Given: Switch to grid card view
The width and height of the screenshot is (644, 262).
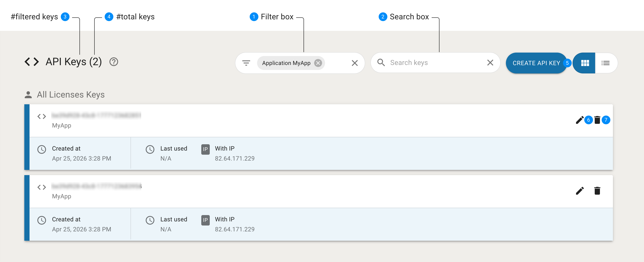Looking at the screenshot, I should point(585,63).
